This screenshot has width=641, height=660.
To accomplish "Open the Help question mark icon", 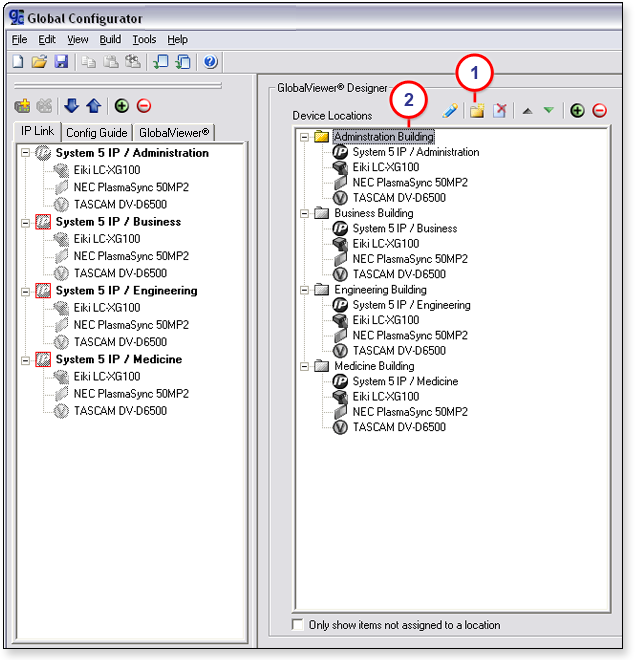I will 210,62.
